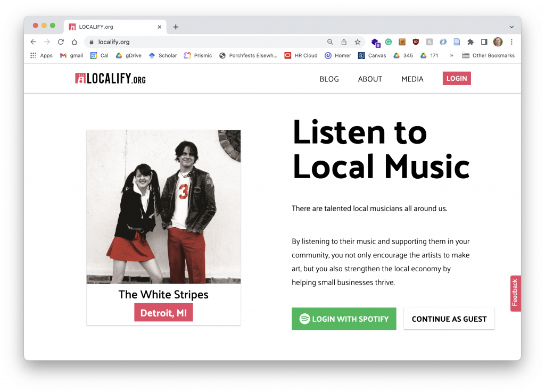
Task: Open the Prismic bookmark
Action: coord(198,55)
